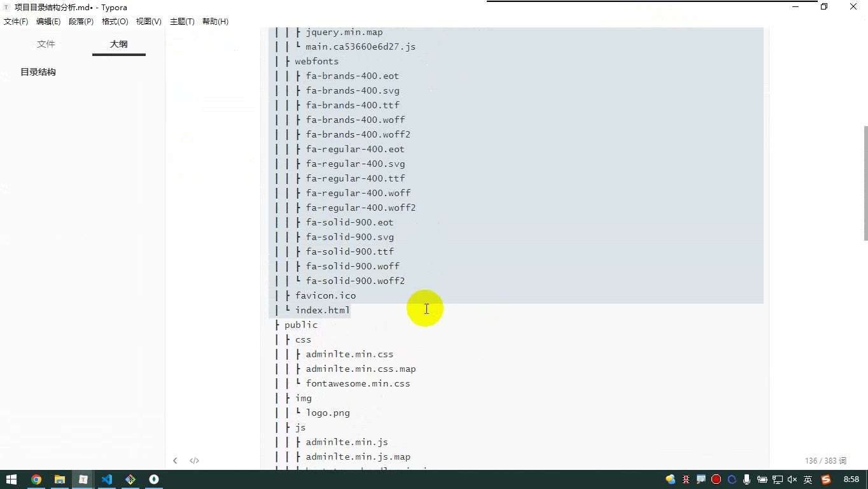Open the 编辑(E) menu
The height and width of the screenshot is (489, 868).
48,22
